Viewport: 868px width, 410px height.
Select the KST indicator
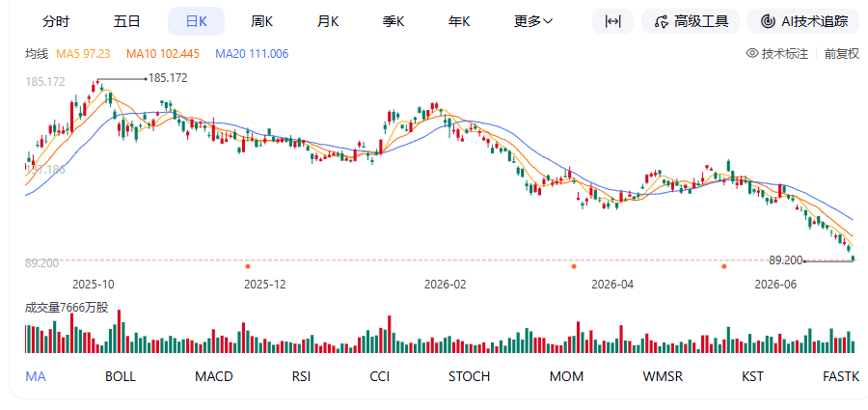[x=752, y=376]
